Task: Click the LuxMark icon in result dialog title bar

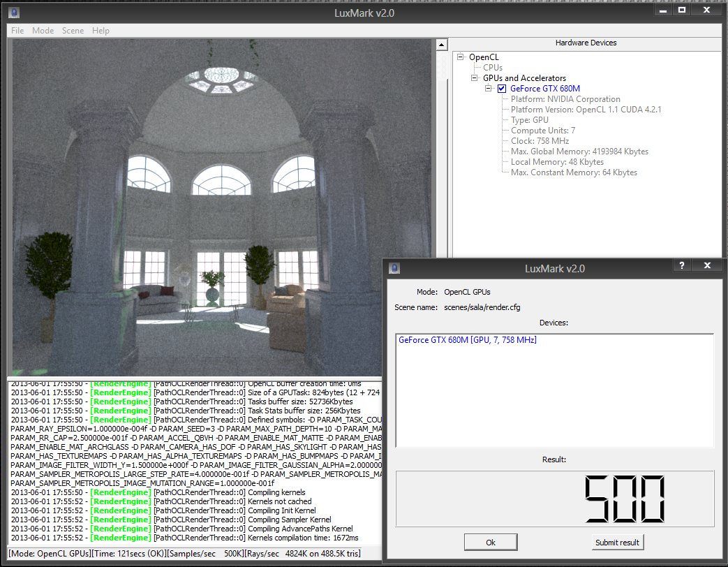Action: click(x=394, y=268)
